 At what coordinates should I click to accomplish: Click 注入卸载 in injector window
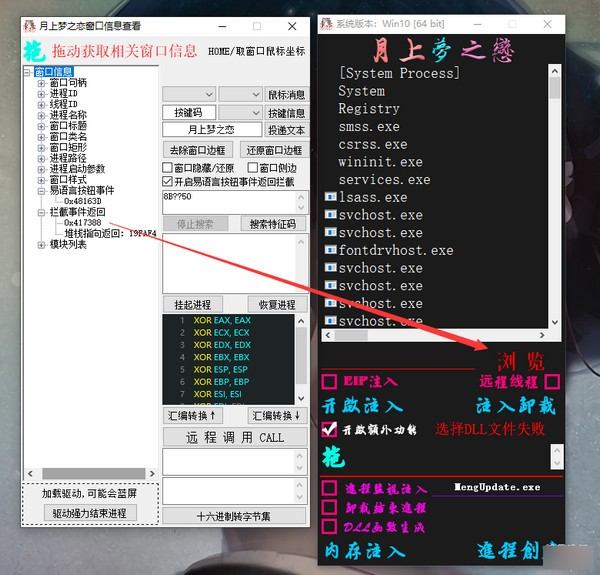pyautogui.click(x=516, y=406)
